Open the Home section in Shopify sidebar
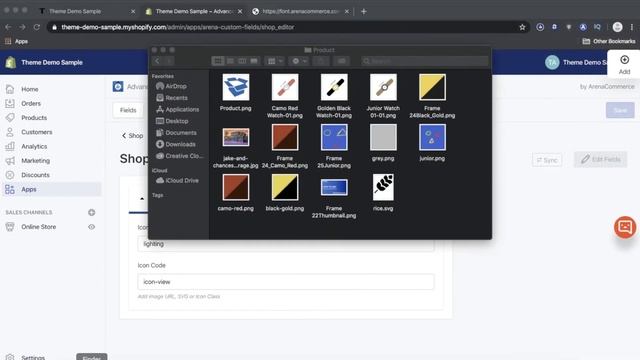The image size is (640, 360). point(29,89)
